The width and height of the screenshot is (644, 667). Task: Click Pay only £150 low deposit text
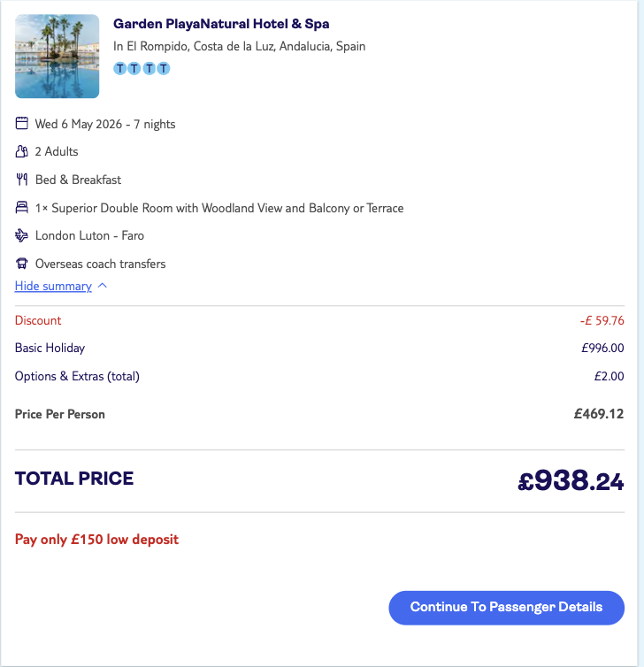coord(96,540)
